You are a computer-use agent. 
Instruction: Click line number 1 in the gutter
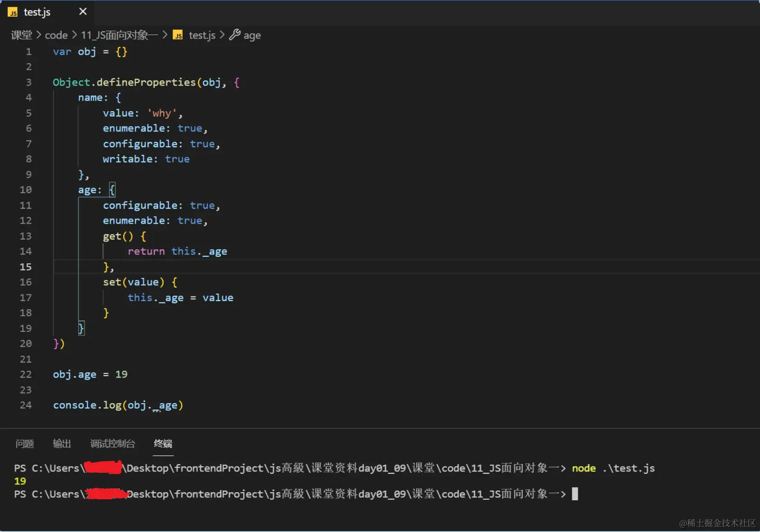click(29, 51)
